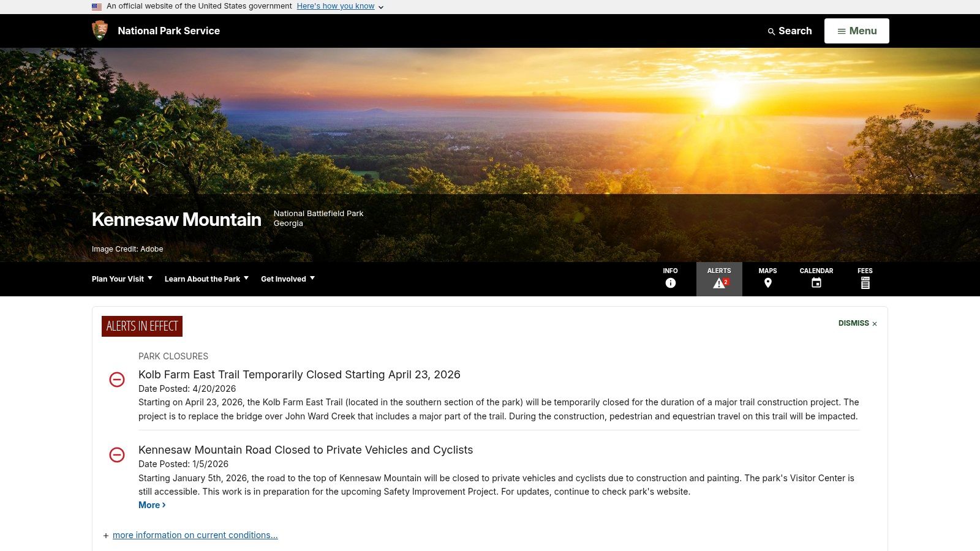Click the alerts badge showing 2
Viewport: 980px width, 551px height.
726,282
